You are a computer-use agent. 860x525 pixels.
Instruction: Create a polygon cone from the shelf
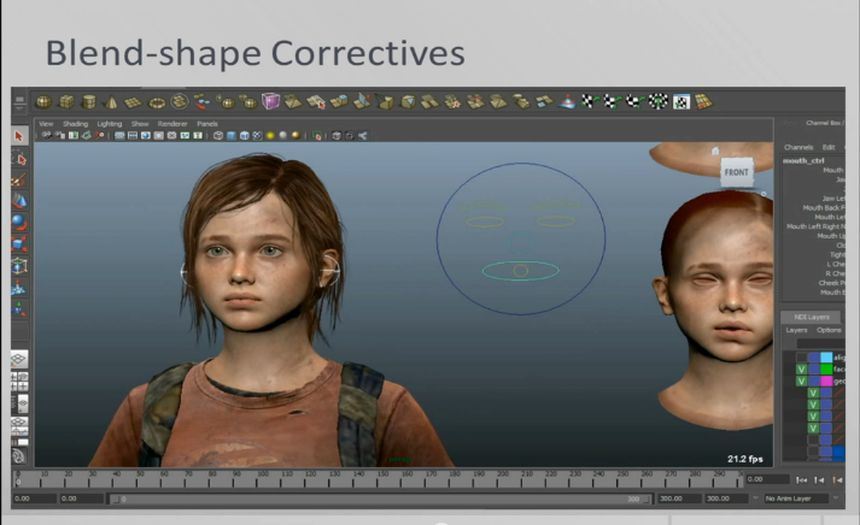111,102
